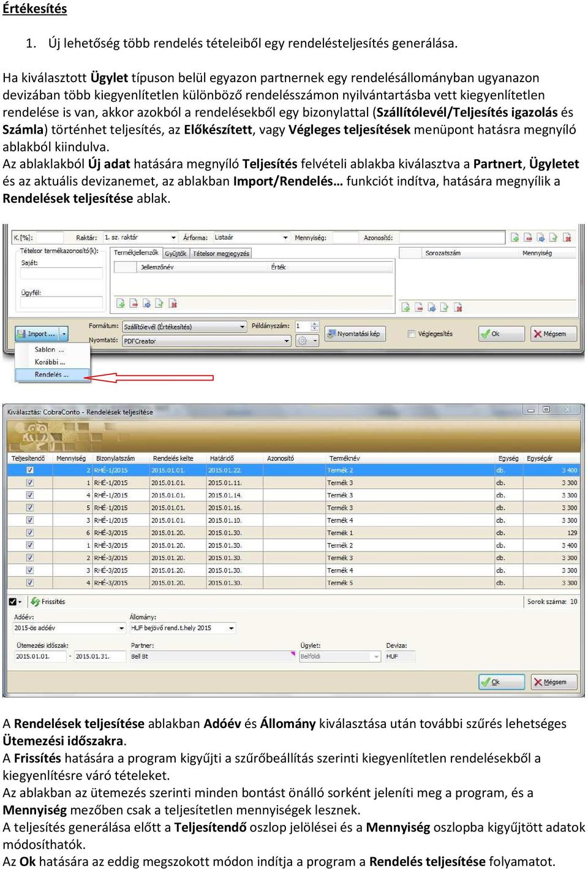Add row under Termékjellemzők list with green icon
The width and height of the screenshot is (588, 869).
coord(121,303)
